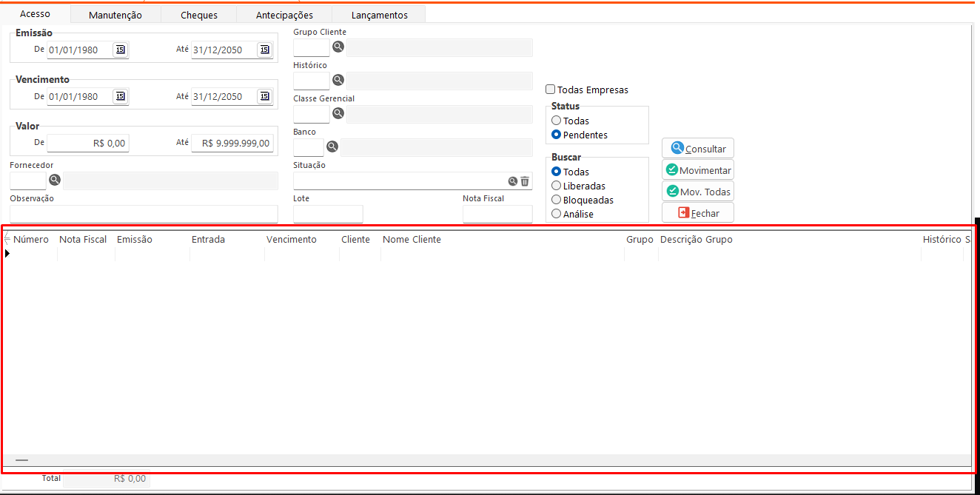Click the Observação text field
This screenshot has height=495, width=980.
(x=144, y=214)
